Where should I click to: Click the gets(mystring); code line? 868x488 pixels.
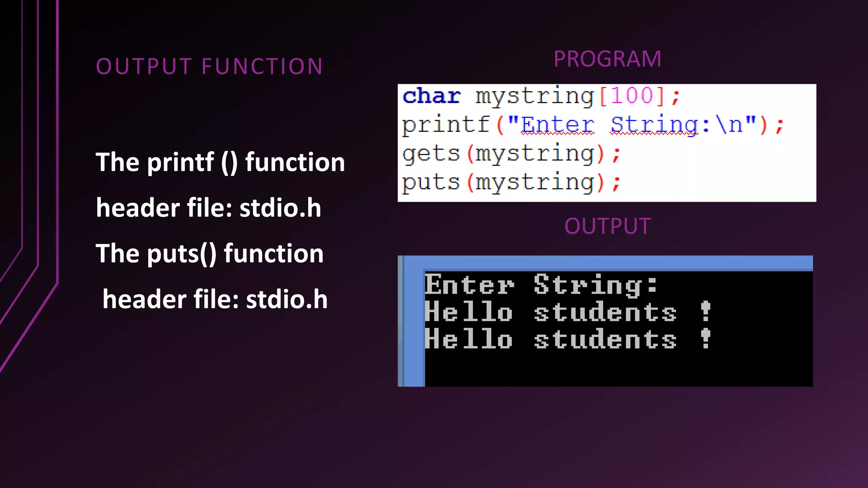(x=511, y=154)
